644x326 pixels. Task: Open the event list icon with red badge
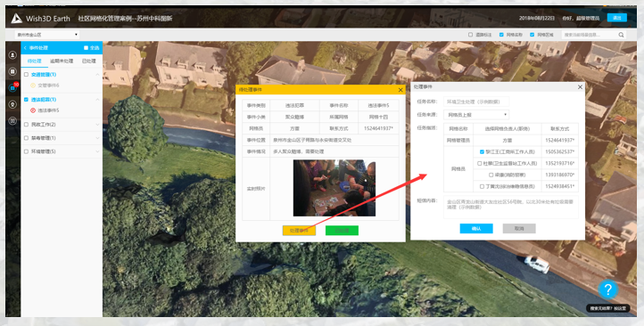coord(12,88)
